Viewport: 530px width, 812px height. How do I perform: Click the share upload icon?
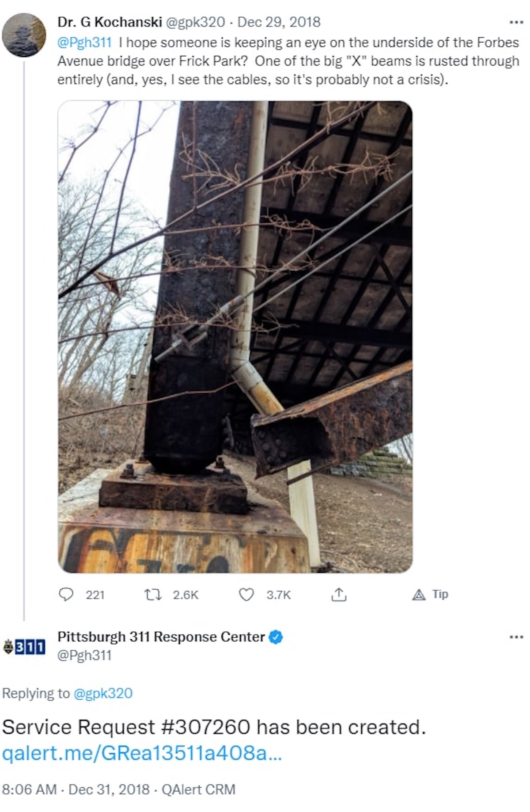pos(339,595)
